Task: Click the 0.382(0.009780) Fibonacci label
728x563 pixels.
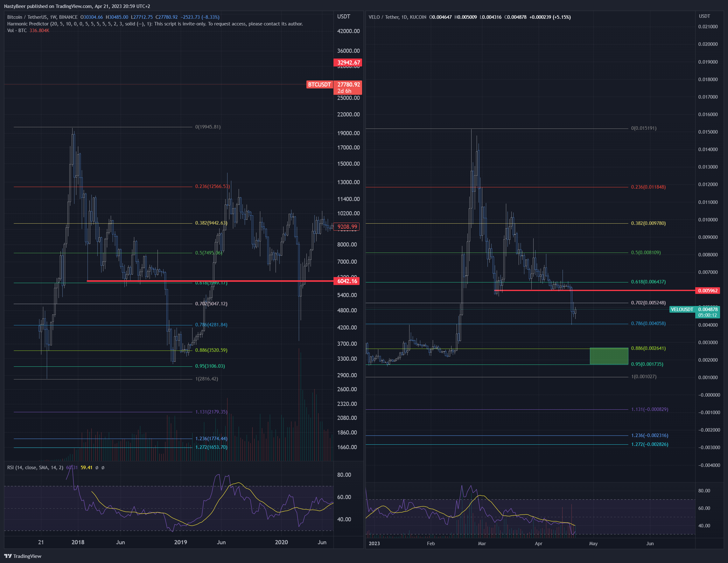Action: (x=648, y=223)
